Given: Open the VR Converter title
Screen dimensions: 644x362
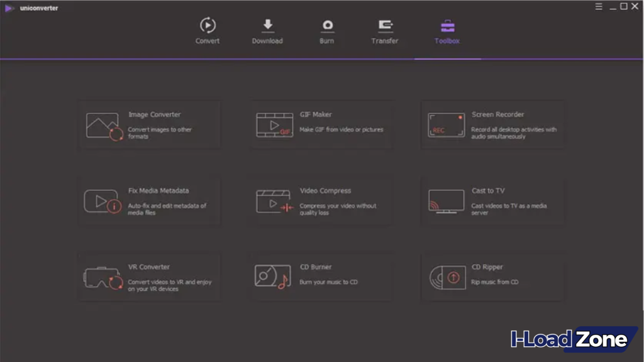Looking at the screenshot, I should [x=148, y=267].
